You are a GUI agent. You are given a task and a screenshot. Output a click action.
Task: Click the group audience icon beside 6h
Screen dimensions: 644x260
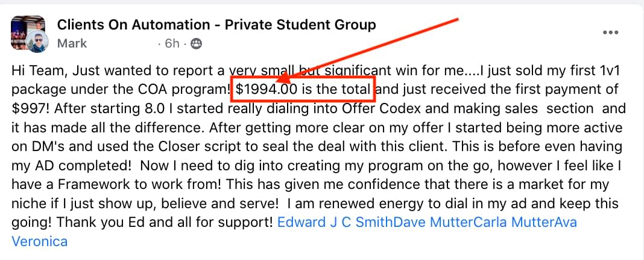click(x=197, y=43)
